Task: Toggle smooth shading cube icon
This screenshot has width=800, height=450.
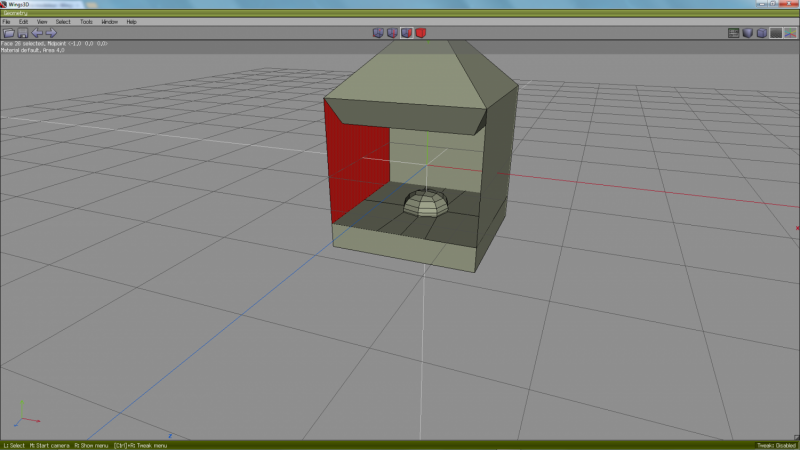Action: [747, 33]
